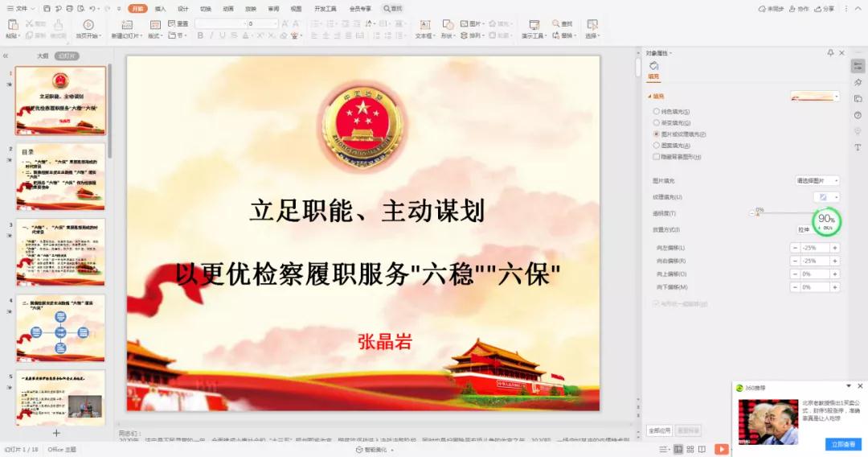Switch to slide sorter grid view icon
868x457 pixels.
(x=690, y=449)
